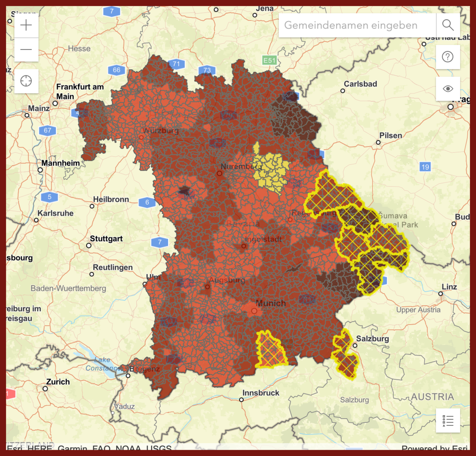Screen dimensions: 476x456
Task: Open the map legend list icon
Action: point(448,420)
